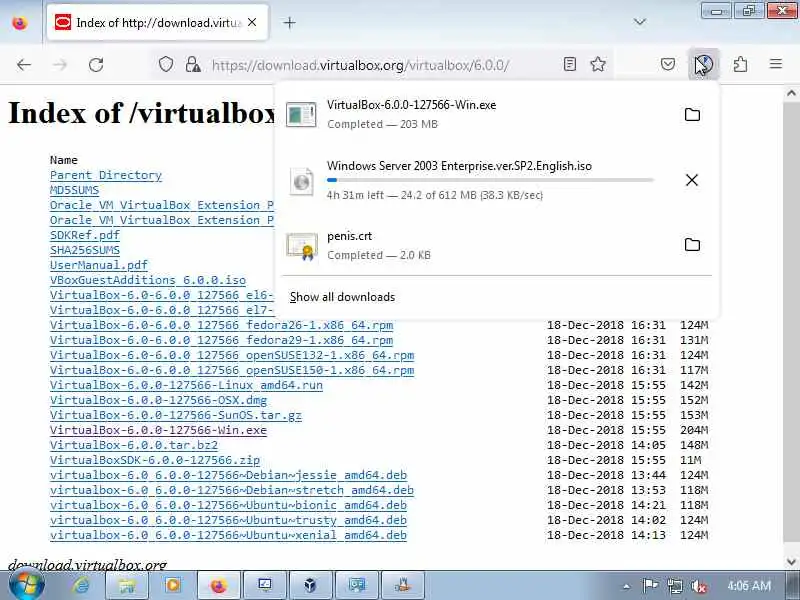Show site security padlock info
Image resolution: width=800 pixels, height=600 pixels.
(193, 64)
